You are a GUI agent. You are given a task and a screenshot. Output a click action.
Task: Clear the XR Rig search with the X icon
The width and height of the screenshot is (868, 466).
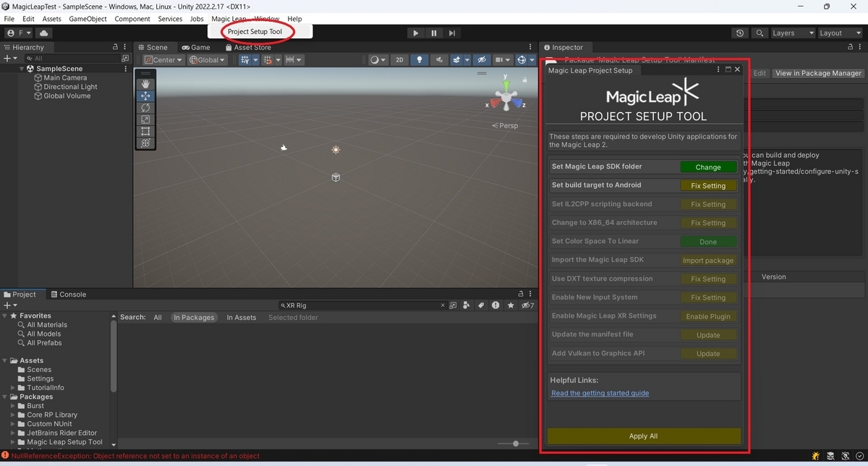pyautogui.click(x=443, y=305)
